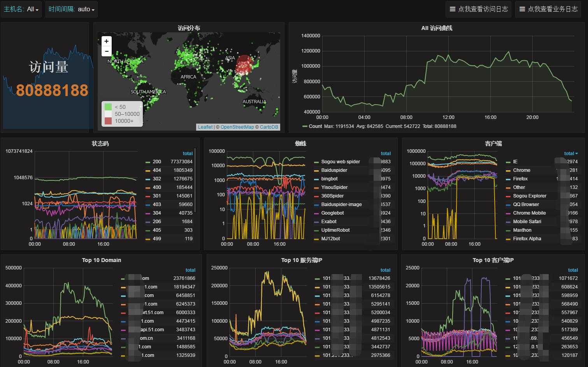Open the OpenStreetMap attribution link
The image size is (588, 367).
237,127
